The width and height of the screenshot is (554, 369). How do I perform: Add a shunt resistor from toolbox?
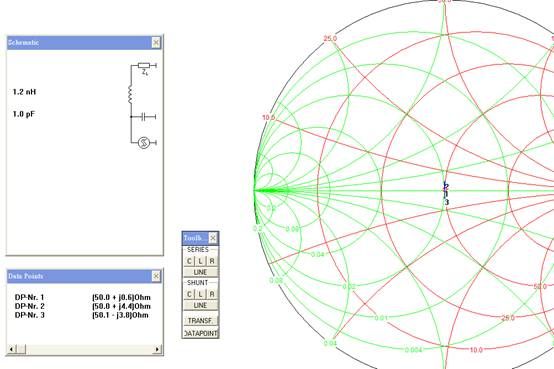click(x=212, y=294)
